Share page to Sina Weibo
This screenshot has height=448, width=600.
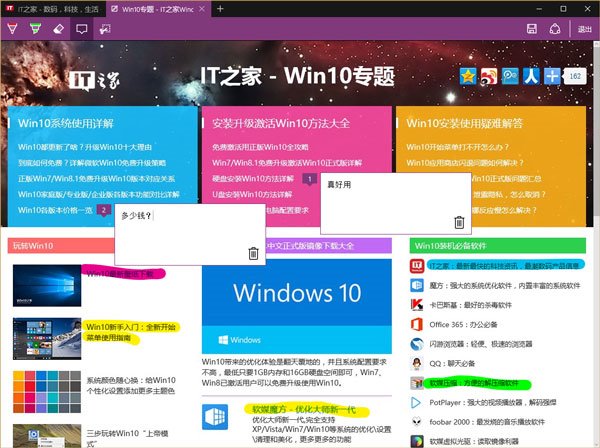488,76
